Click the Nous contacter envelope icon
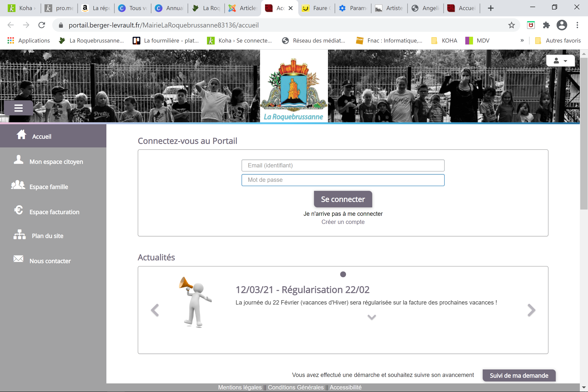 pos(18,259)
